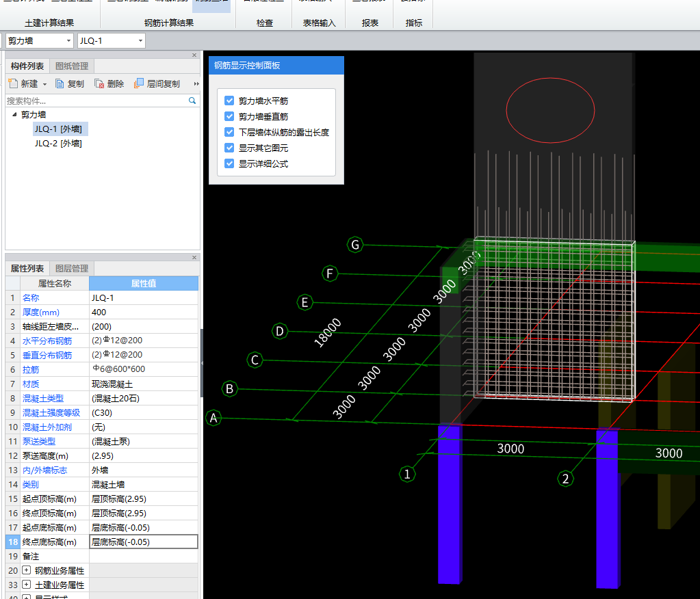The width and height of the screenshot is (700, 599).
Task: Open the 表格输入 ribbon group
Action: 319,23
